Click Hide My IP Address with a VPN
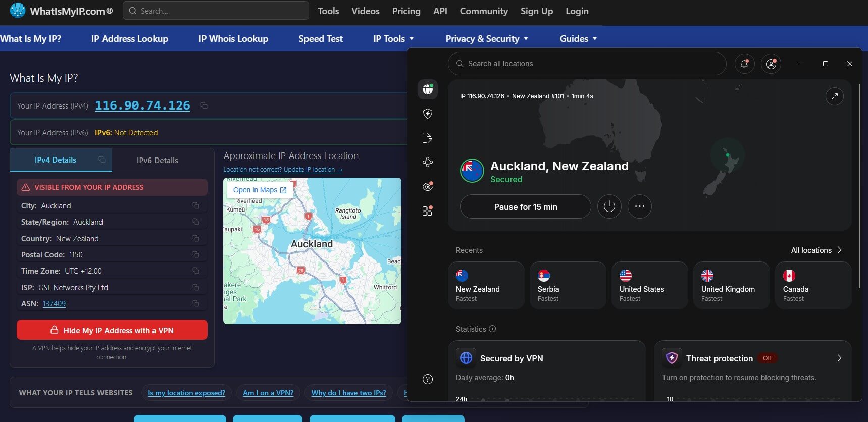The height and width of the screenshot is (422, 868). [112, 330]
